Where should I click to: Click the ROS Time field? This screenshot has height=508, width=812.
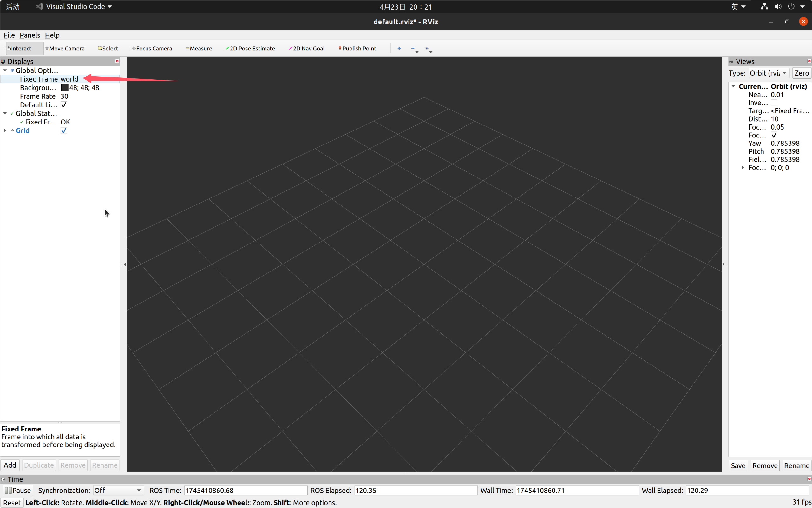point(245,490)
